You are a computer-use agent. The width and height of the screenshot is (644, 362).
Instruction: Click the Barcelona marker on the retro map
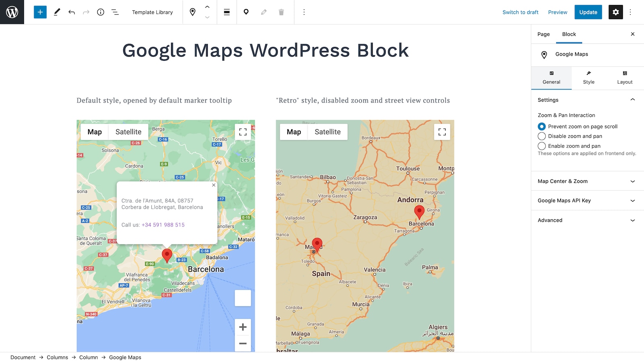[419, 212]
